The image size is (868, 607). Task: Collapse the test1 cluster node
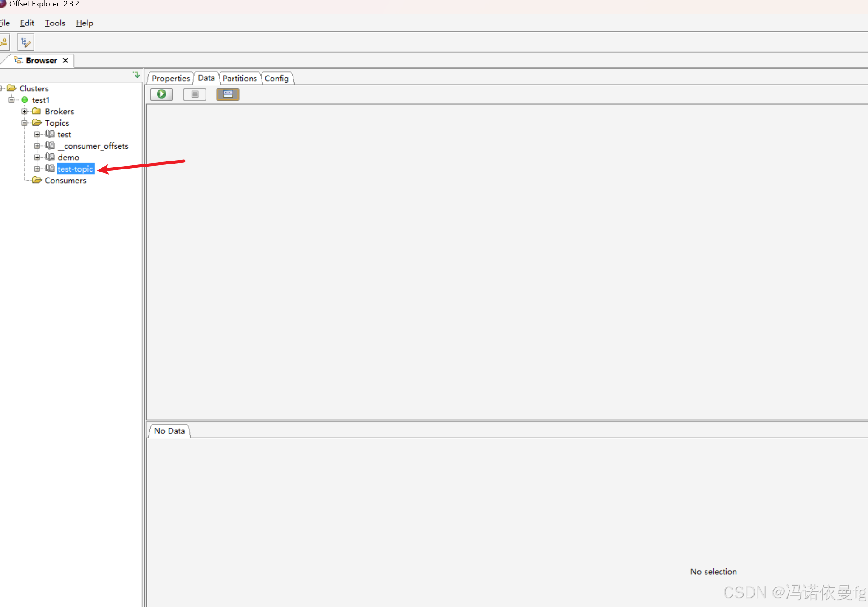12,100
